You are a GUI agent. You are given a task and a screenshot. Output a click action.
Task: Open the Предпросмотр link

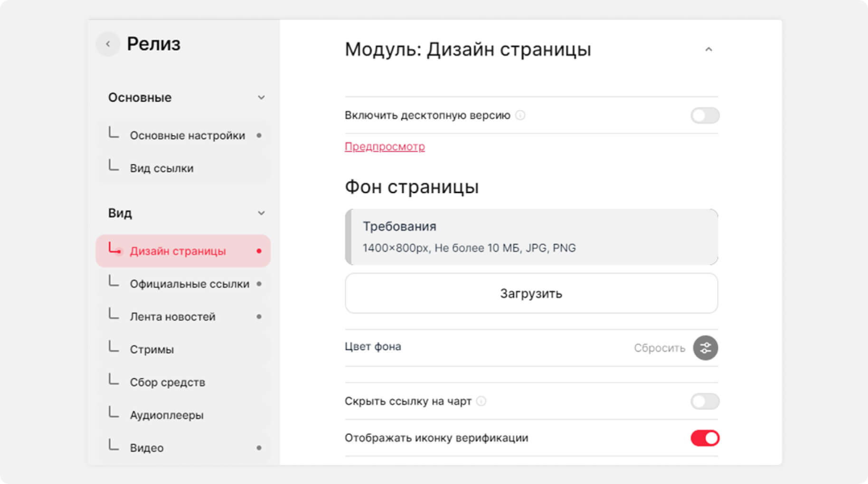tap(385, 147)
